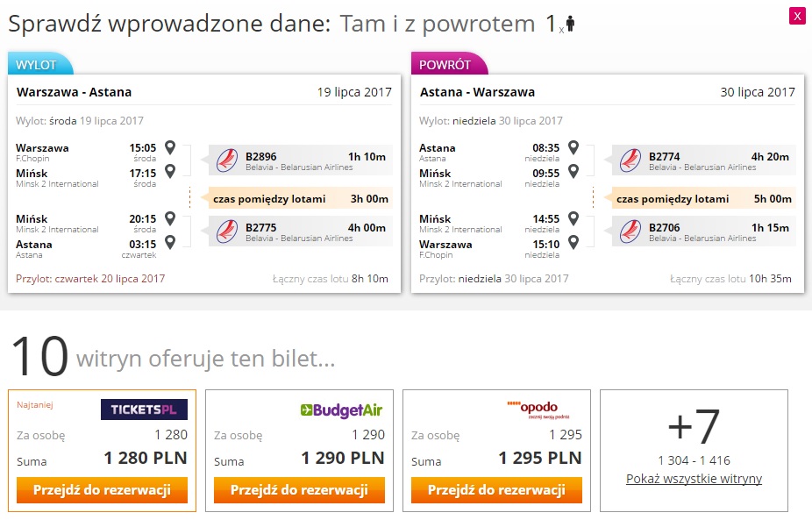Click Belavia logo for flight B2774
Viewport: 812px width, 520px height.
[x=630, y=160]
